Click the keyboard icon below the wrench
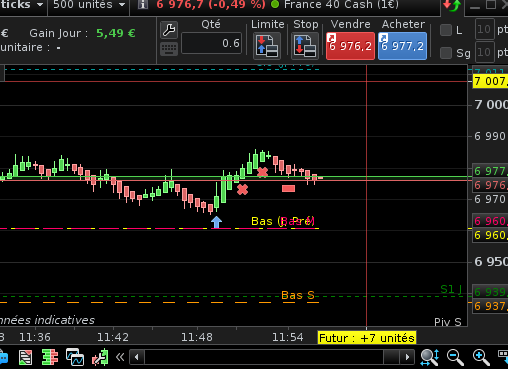Viewport: 508px width, 369px height. (x=169, y=49)
